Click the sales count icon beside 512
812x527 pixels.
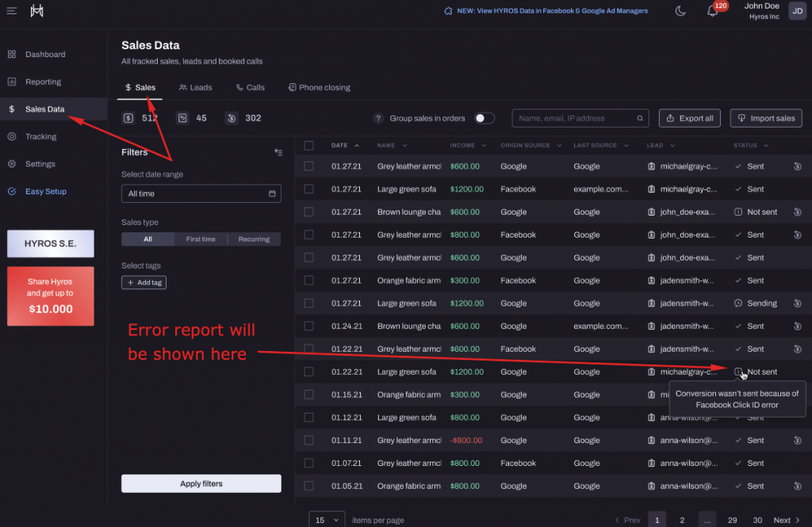tap(128, 118)
